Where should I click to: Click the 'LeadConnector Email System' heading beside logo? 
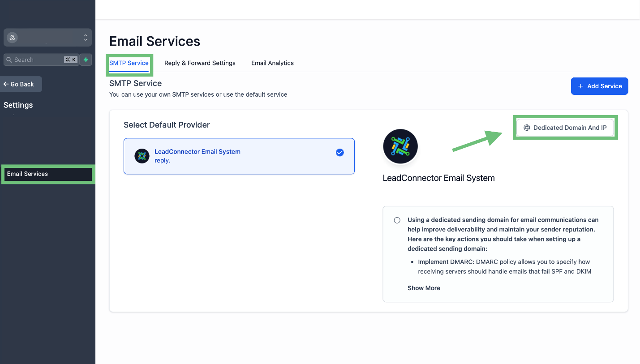pyautogui.click(x=438, y=178)
